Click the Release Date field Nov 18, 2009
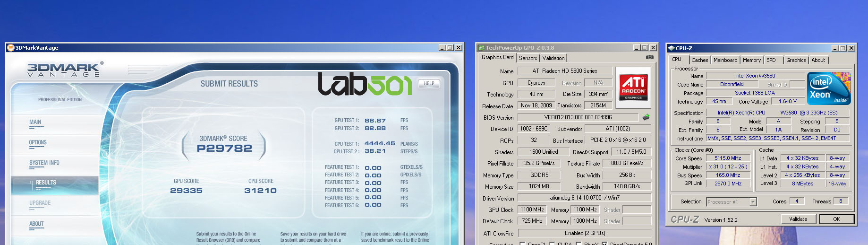Image resolution: width=868 pixels, height=245 pixels. pyautogui.click(x=536, y=105)
